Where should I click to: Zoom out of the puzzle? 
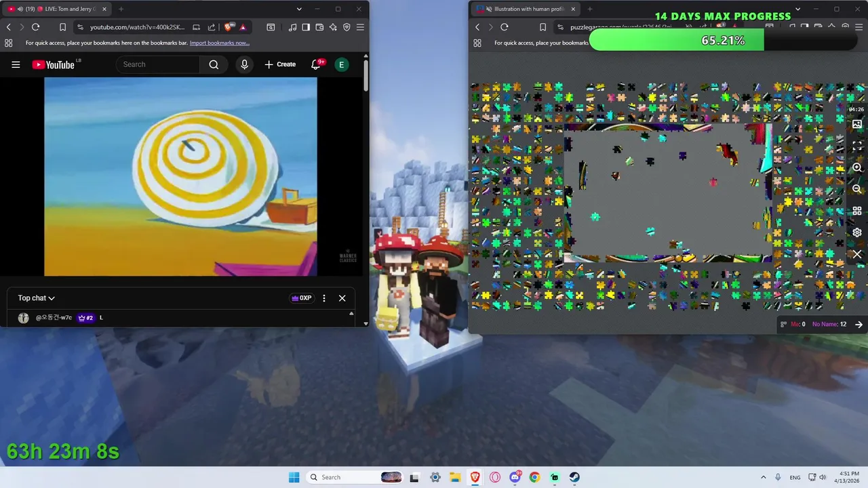(857, 189)
